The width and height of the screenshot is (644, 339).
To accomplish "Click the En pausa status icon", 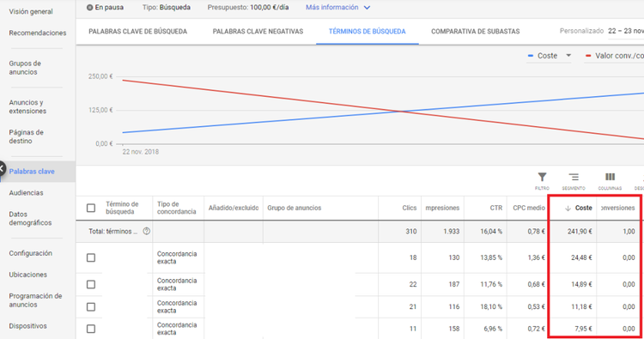I will (x=89, y=8).
